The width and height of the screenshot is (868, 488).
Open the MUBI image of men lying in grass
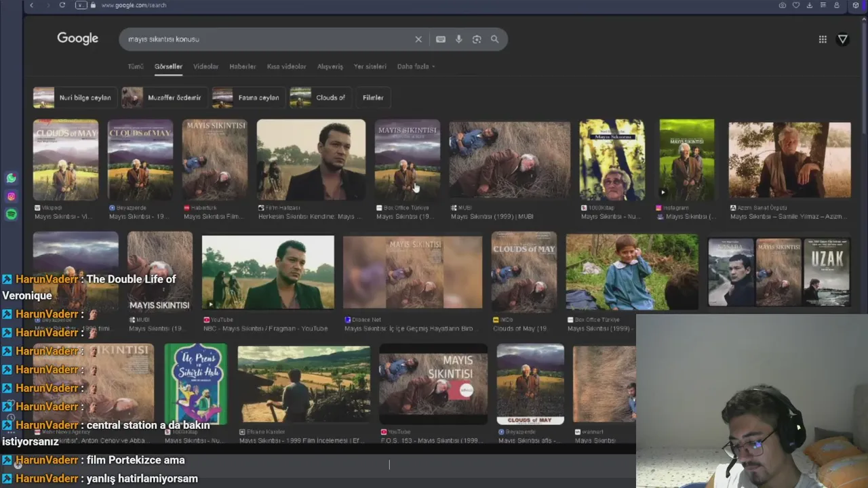coord(510,160)
